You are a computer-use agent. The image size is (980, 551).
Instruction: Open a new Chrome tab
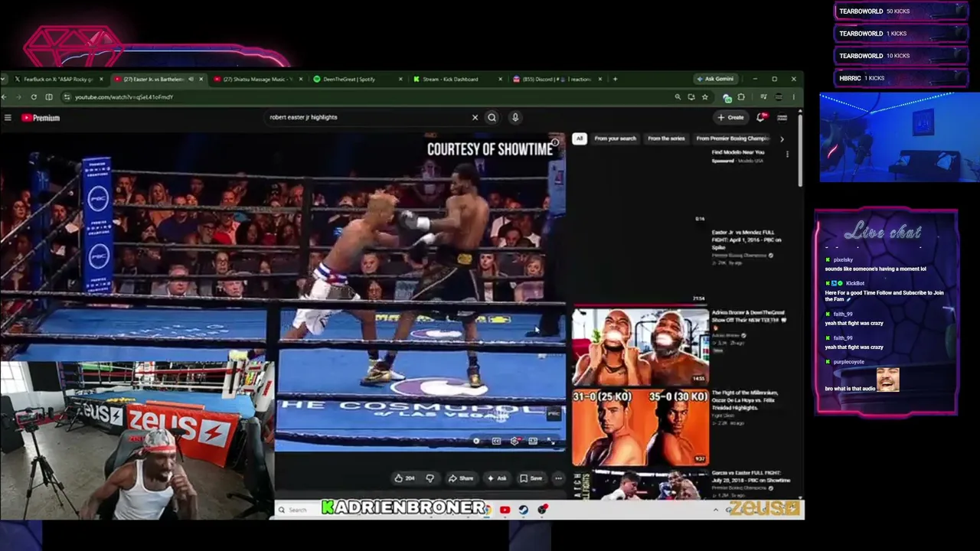[x=615, y=79]
